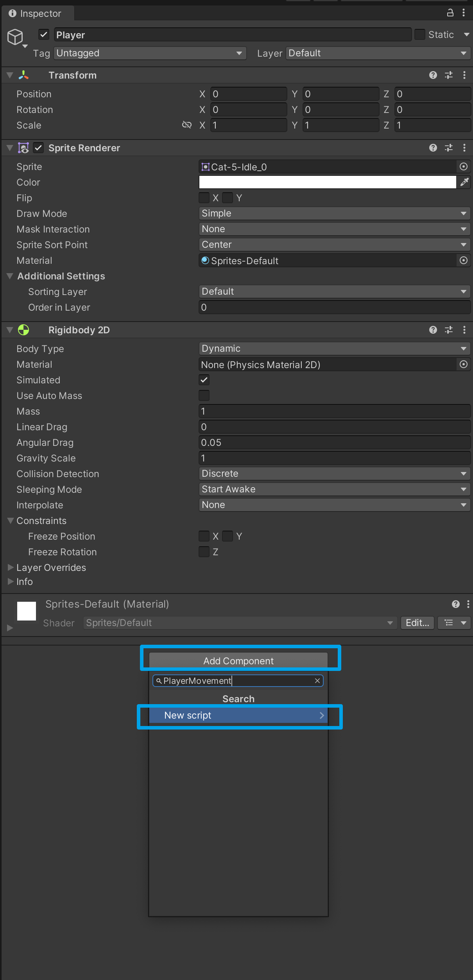This screenshot has width=473, height=980.
Task: Open Rigidbody 2D three-dot options menu
Action: point(464,330)
